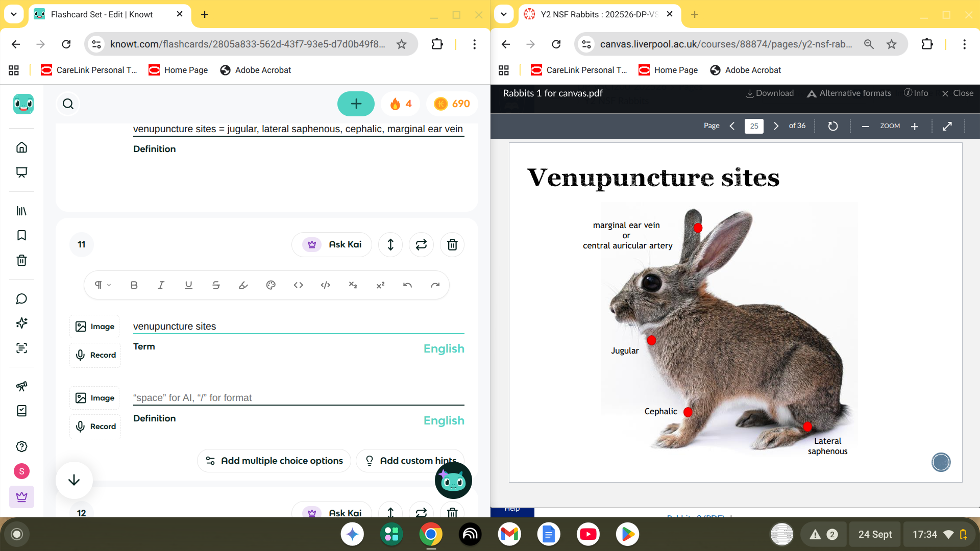The width and height of the screenshot is (980, 551).
Task: Select the highlighter formatting tool
Action: pos(243,285)
